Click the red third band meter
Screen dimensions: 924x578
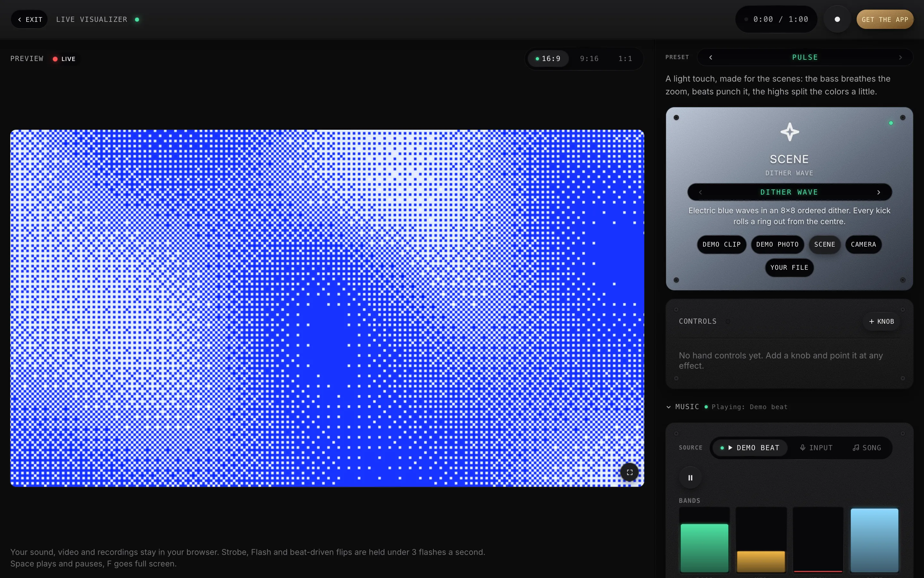click(x=818, y=540)
